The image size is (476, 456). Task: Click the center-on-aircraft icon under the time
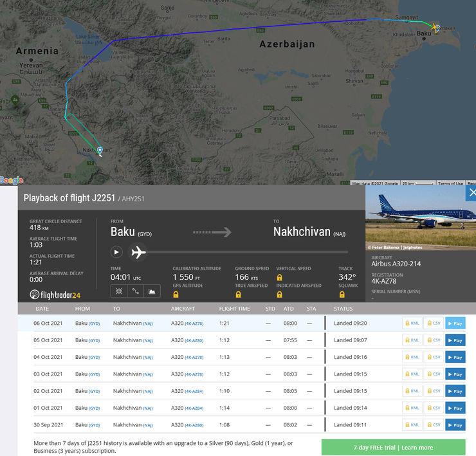pyautogui.click(x=119, y=291)
